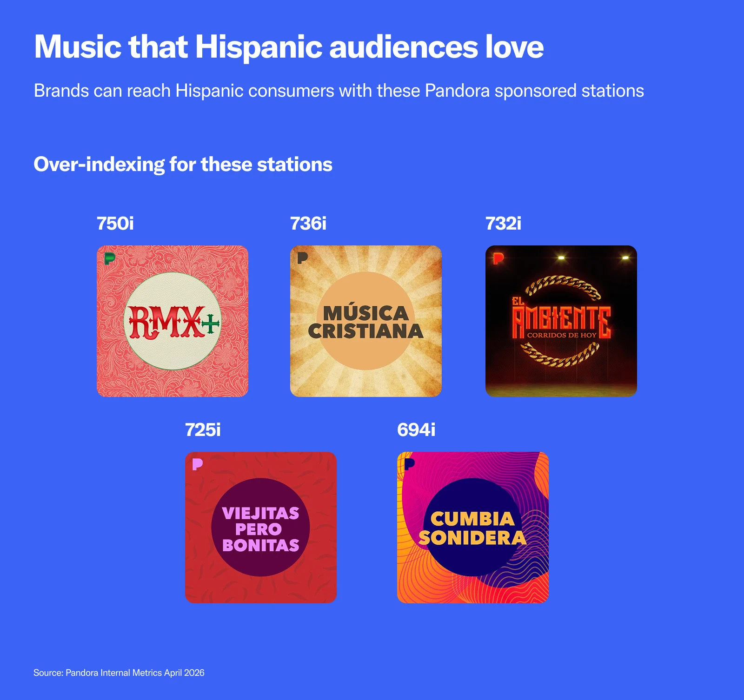Image resolution: width=744 pixels, height=700 pixels.
Task: Click the 725i index value
Action: [203, 430]
